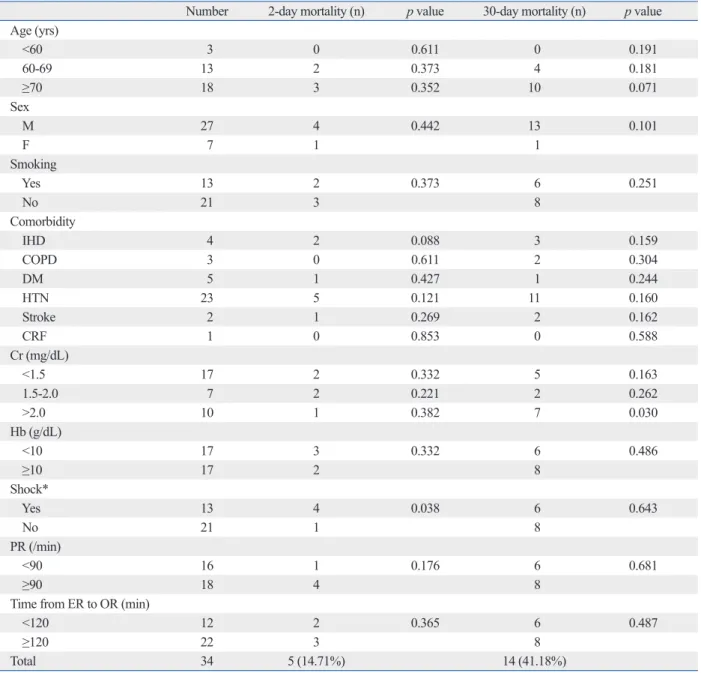This screenshot has width=701, height=673.
Task: Click 30-day value 13 in M row
Action: point(535,126)
